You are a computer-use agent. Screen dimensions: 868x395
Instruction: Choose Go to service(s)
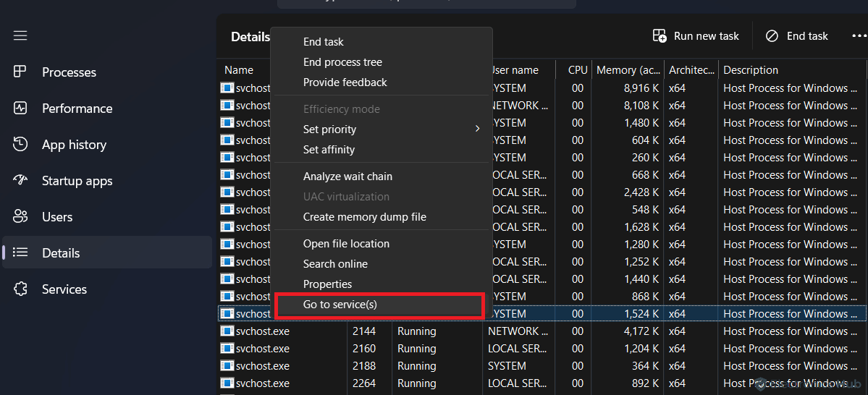(340, 305)
